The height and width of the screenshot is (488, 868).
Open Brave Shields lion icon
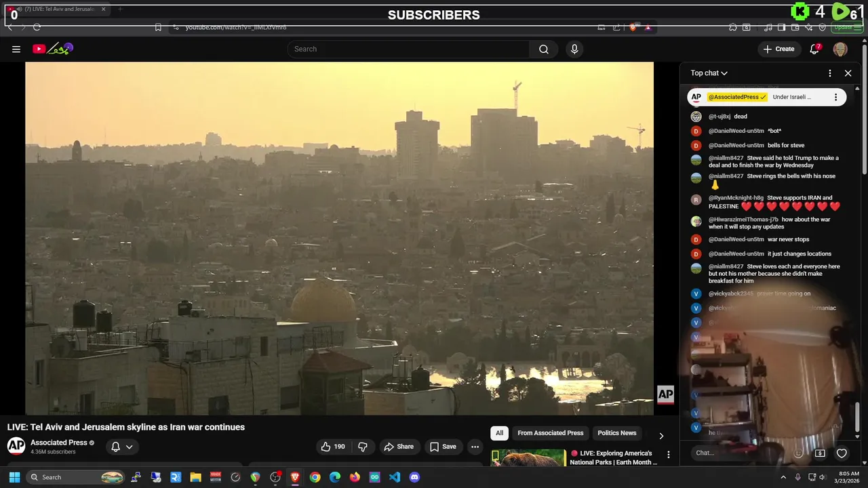633,27
